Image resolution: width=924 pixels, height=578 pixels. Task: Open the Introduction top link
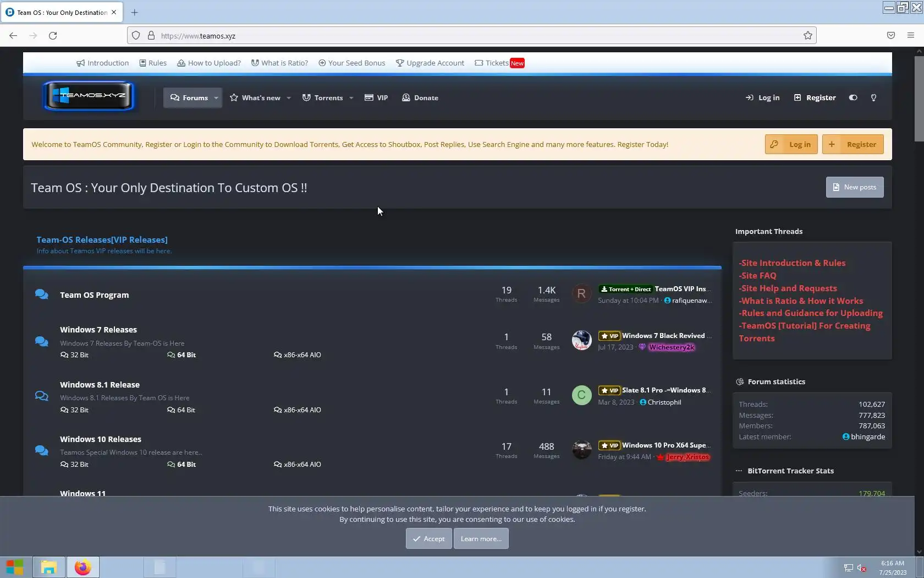[103, 63]
